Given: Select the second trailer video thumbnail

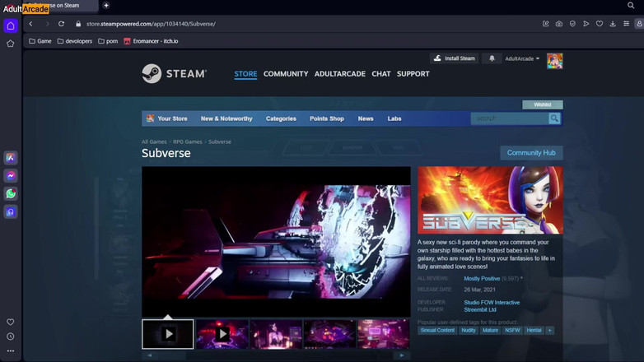Looking at the screenshot, I should click(222, 334).
